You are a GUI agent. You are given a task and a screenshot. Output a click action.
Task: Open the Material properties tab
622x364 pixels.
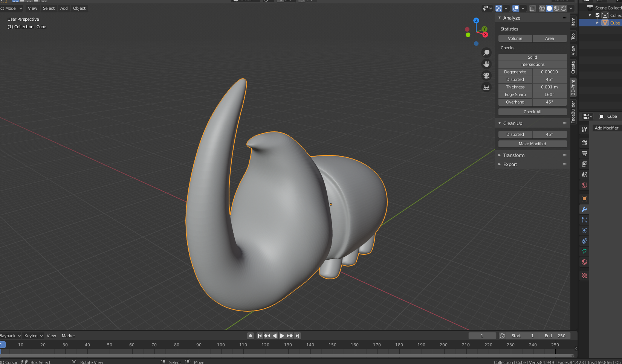pyautogui.click(x=584, y=262)
